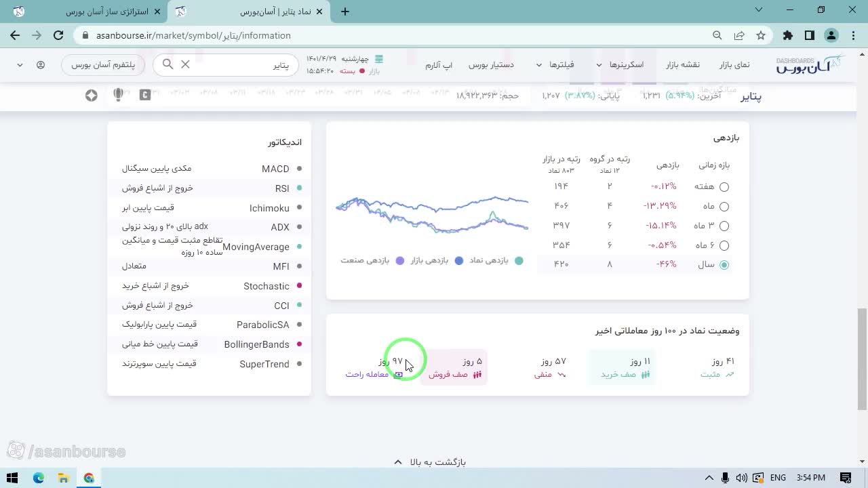
Task: Open اپ آلارم menu
Action: [x=439, y=64]
